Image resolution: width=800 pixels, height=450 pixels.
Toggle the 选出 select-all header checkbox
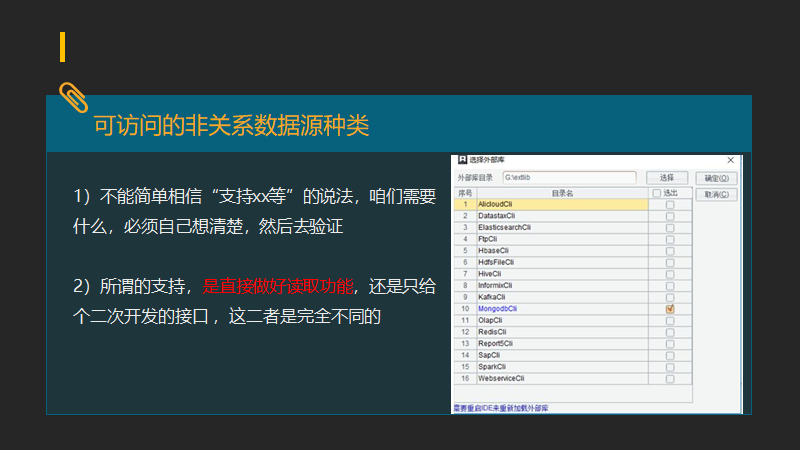tap(657, 193)
